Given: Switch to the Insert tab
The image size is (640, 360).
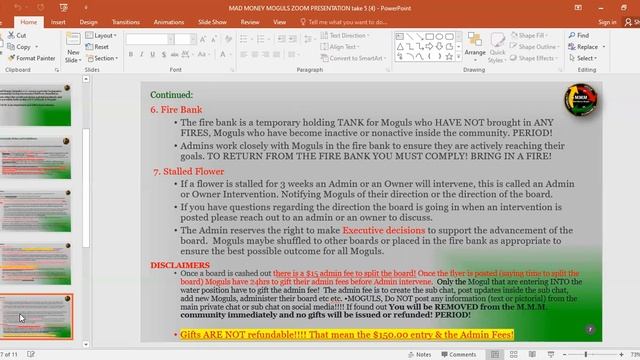Looking at the screenshot, I should [x=58, y=22].
